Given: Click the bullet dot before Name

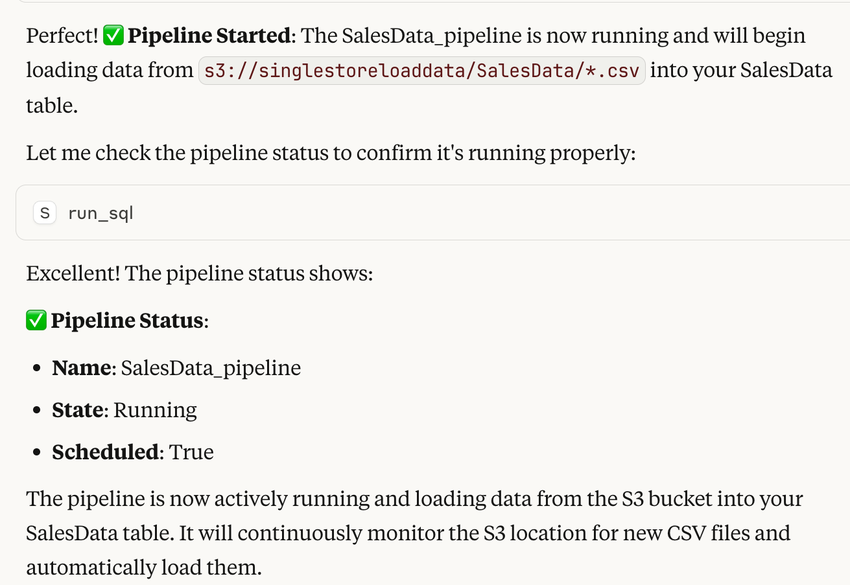Looking at the screenshot, I should pyautogui.click(x=36, y=369).
